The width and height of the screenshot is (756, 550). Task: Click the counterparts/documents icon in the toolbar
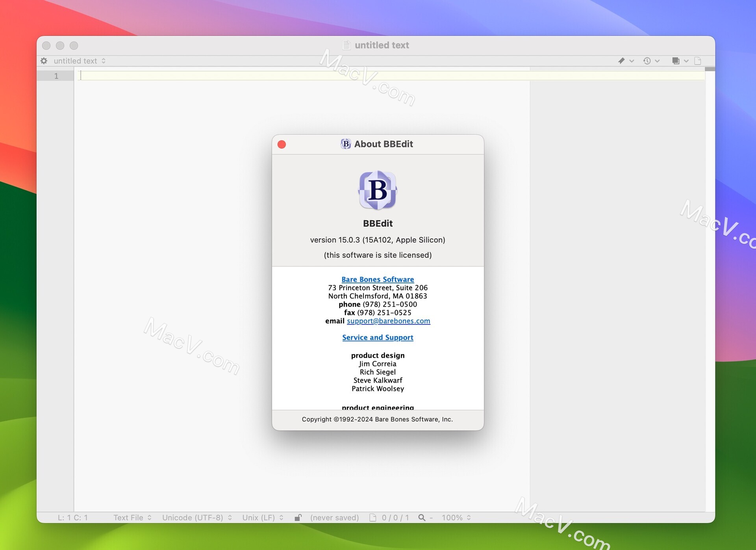coord(676,61)
